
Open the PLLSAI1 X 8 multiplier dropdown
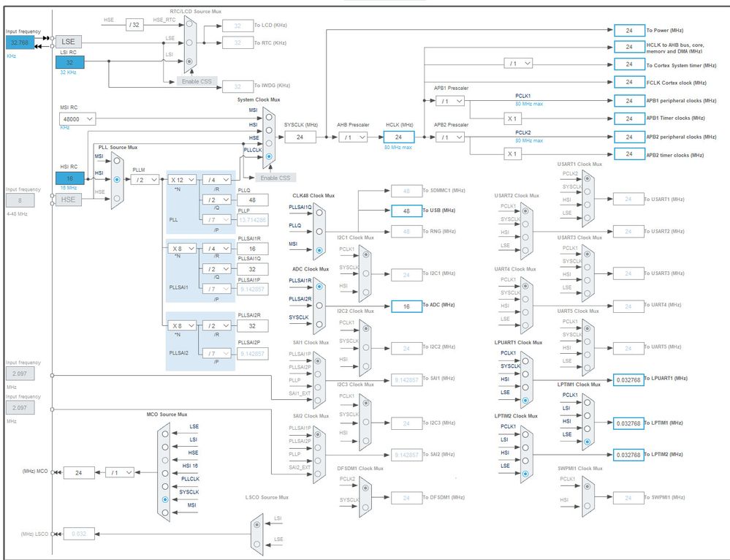coord(182,249)
